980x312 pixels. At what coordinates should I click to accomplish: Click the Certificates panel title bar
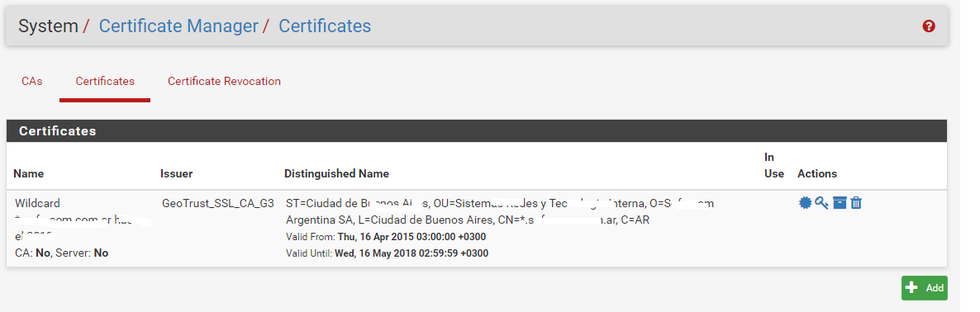(x=477, y=131)
